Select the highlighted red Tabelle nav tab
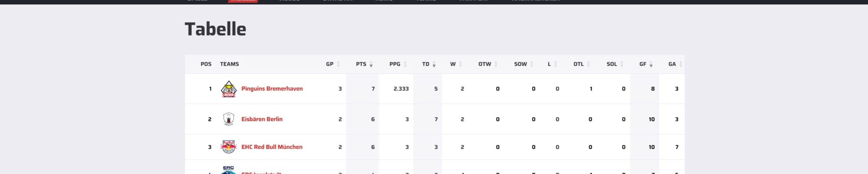This screenshot has height=174, width=868. [x=243, y=1]
